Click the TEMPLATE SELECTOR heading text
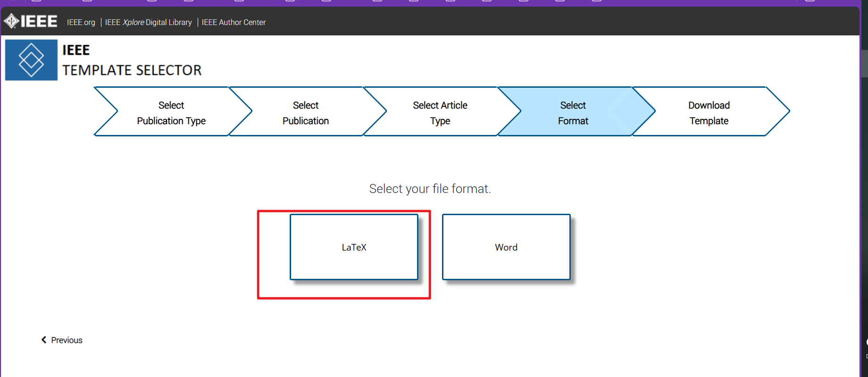868x377 pixels. 132,70
